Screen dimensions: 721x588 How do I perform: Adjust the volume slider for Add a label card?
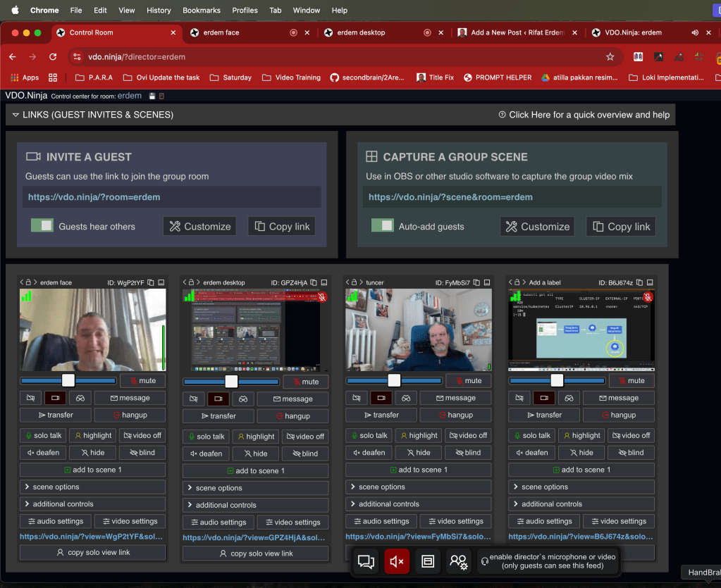coord(557,381)
